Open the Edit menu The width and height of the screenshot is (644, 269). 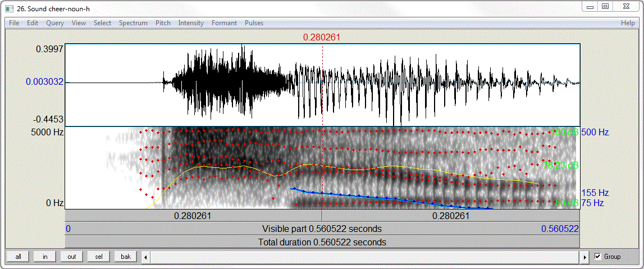[33, 23]
